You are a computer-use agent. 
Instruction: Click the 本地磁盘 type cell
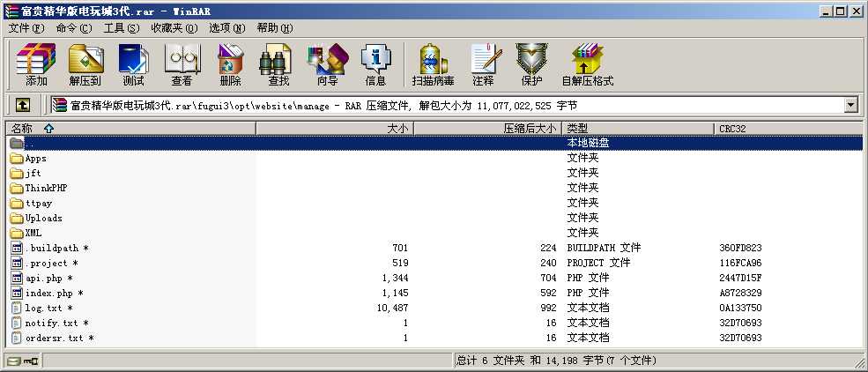(x=589, y=143)
